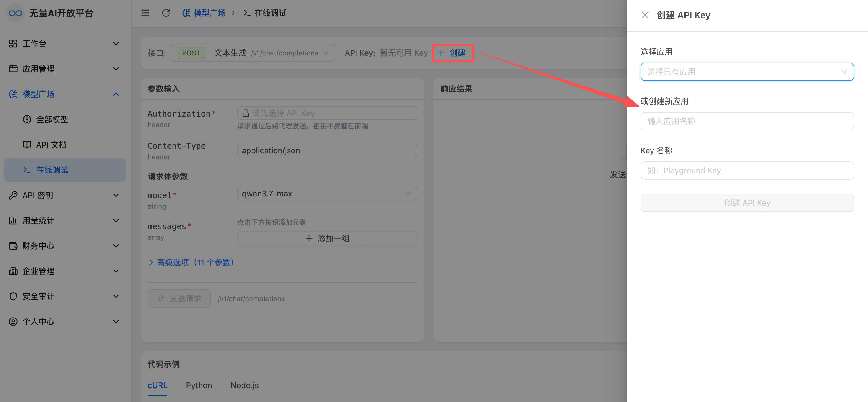Click the 用量统计 bar chart icon

13,220
